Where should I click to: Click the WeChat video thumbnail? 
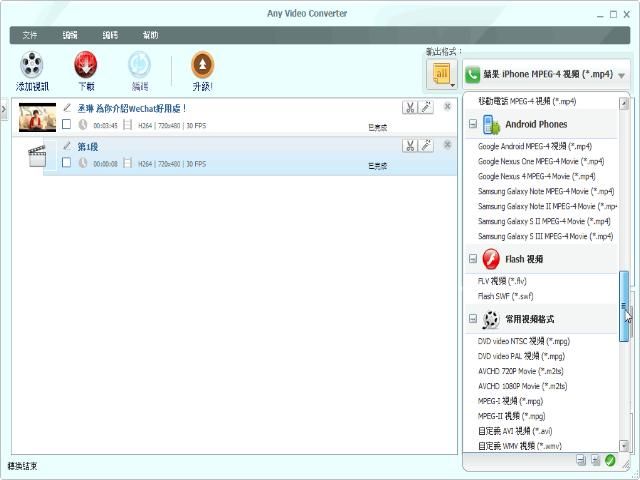tap(38, 116)
